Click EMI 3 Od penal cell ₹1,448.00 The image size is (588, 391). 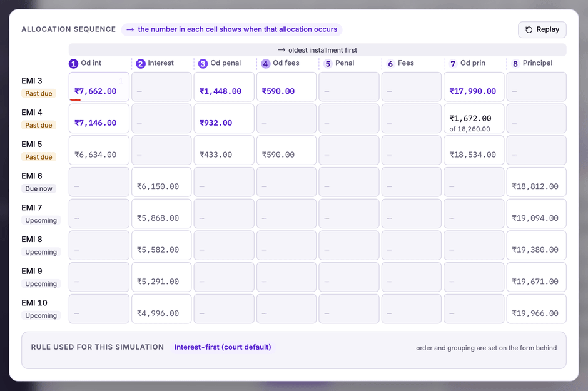224,86
